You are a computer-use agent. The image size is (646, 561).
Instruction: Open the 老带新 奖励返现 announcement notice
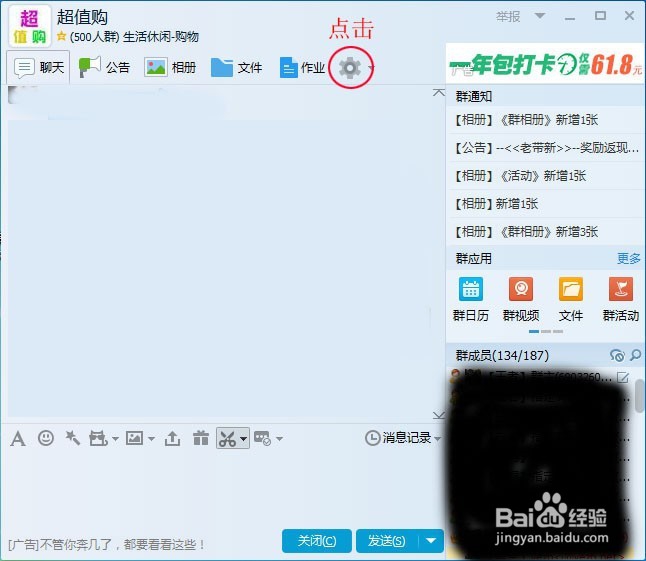click(x=545, y=147)
